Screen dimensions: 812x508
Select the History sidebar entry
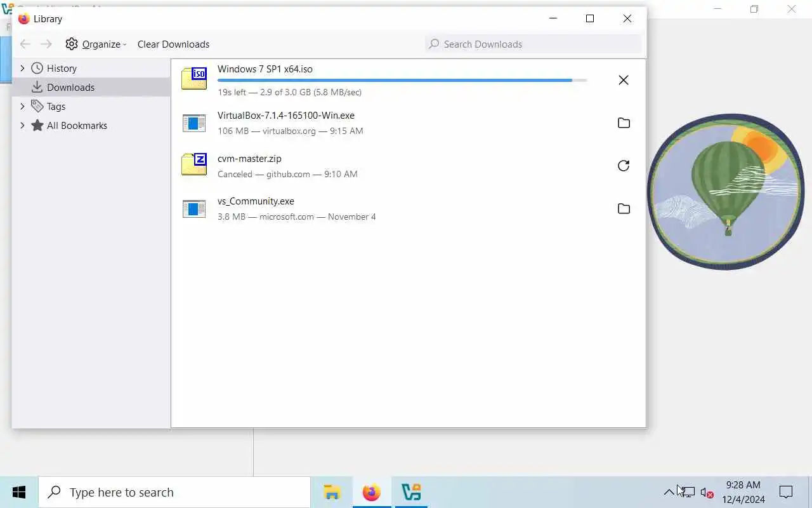click(x=91, y=68)
